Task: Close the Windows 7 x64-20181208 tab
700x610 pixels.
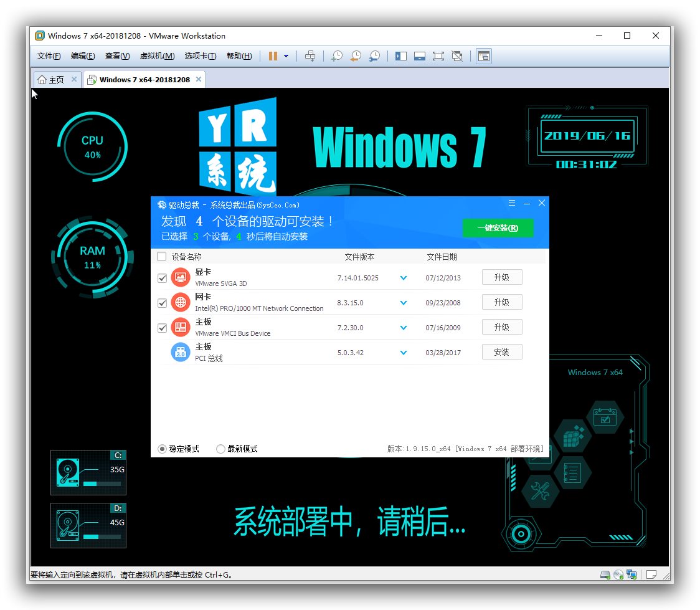Action: pyautogui.click(x=199, y=79)
